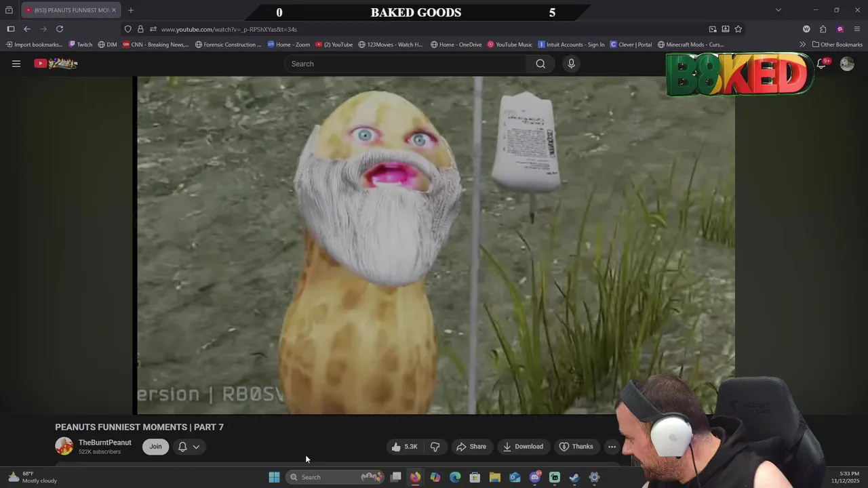The width and height of the screenshot is (868, 488).
Task: Click Windows taskbar Search box
Action: 336,477
